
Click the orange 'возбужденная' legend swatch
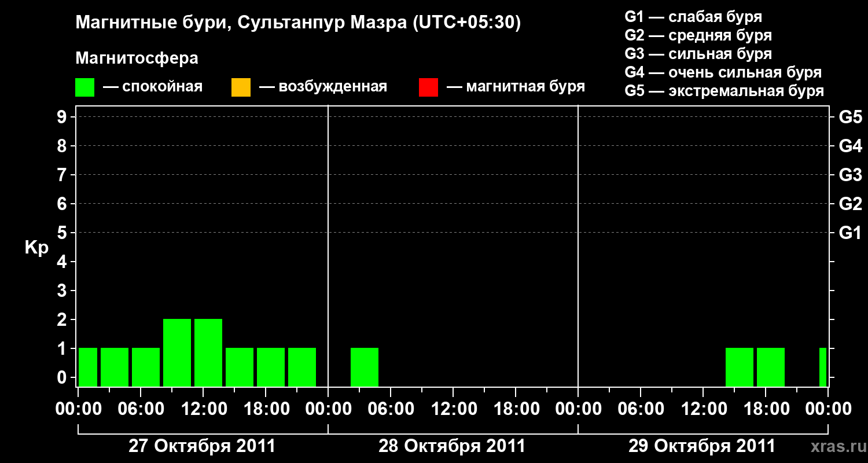[241, 87]
